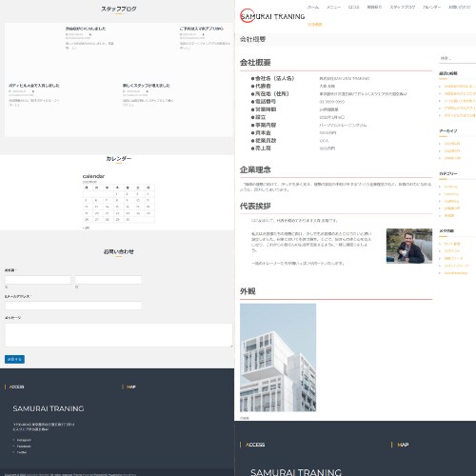Click the メッセージ text area
The image size is (476, 476).
(119, 335)
